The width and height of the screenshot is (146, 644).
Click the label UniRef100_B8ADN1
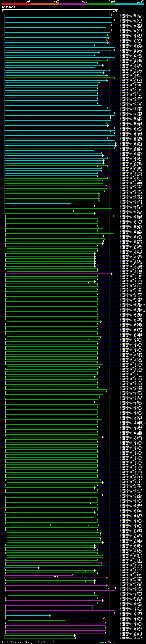tap(131, 60)
